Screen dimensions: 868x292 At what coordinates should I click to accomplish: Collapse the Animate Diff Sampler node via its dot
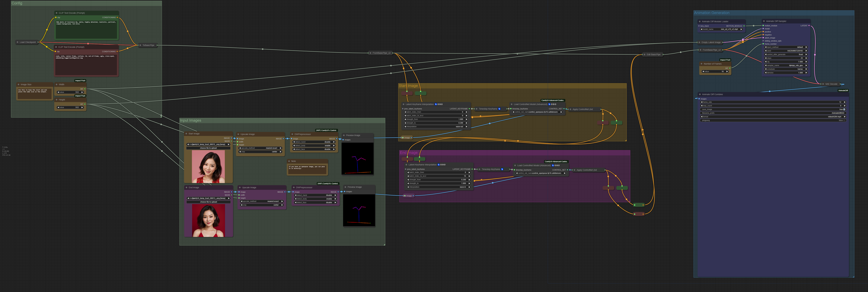(x=764, y=21)
